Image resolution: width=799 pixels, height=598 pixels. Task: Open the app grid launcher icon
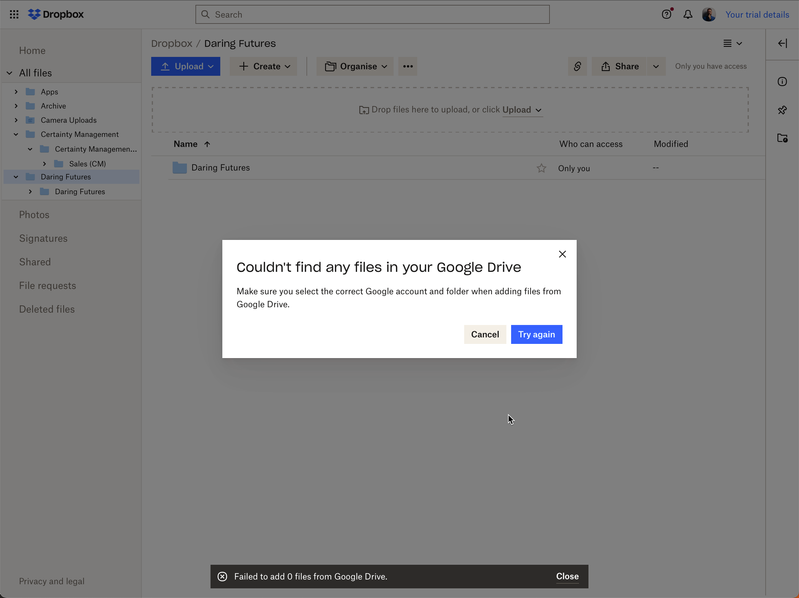tap(14, 15)
